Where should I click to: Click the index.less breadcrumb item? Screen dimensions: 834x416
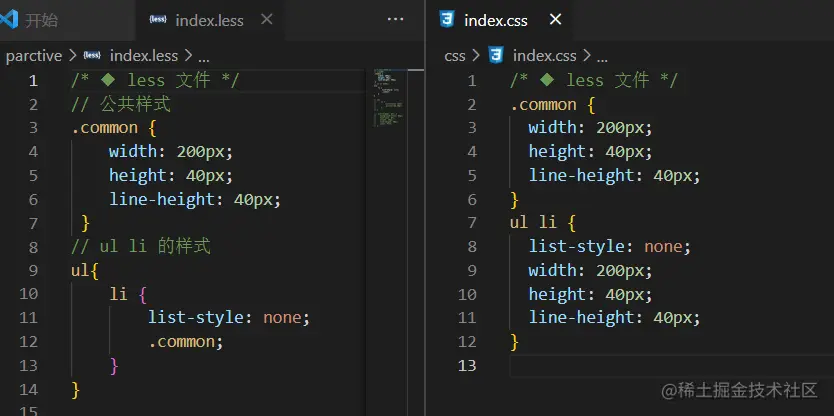[143, 55]
